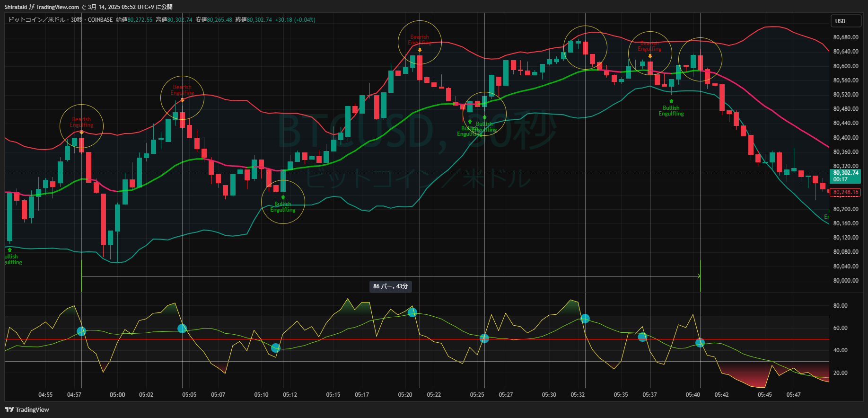Select the 高値 80,302.74 high value

(174, 20)
